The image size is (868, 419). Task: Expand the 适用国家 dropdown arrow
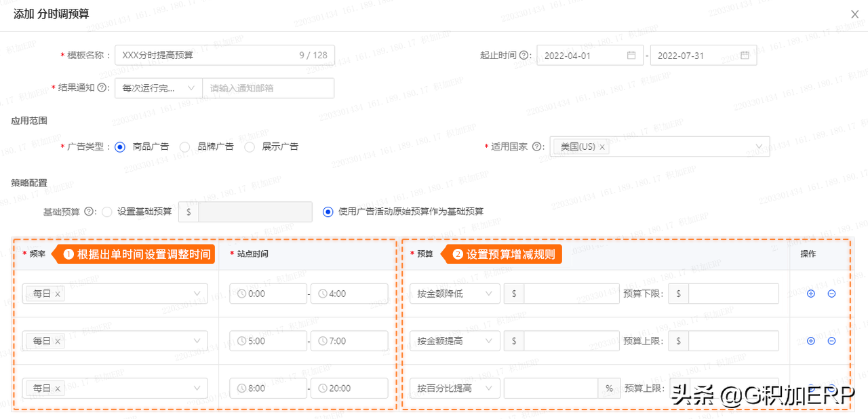click(759, 146)
